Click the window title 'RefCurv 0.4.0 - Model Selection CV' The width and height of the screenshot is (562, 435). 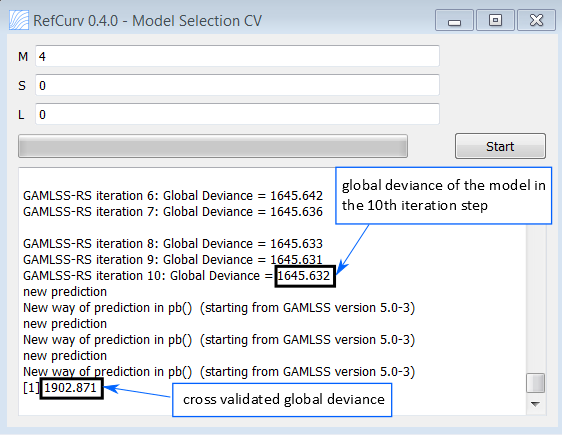(x=147, y=21)
